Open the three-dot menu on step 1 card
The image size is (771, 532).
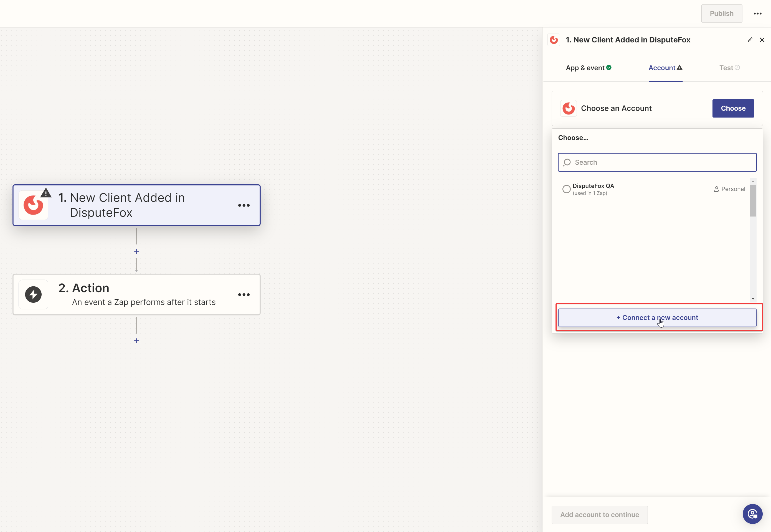(x=244, y=205)
